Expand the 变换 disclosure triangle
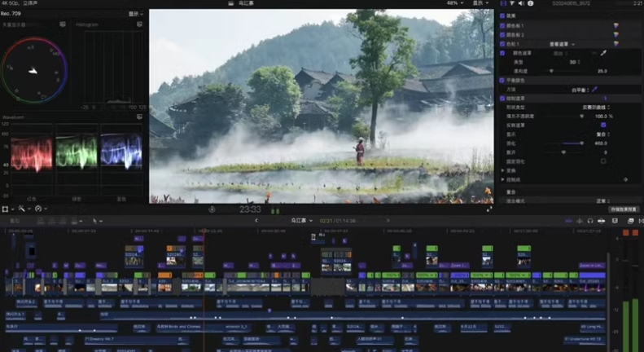Viewport: 644px width, 352px height. coord(502,169)
